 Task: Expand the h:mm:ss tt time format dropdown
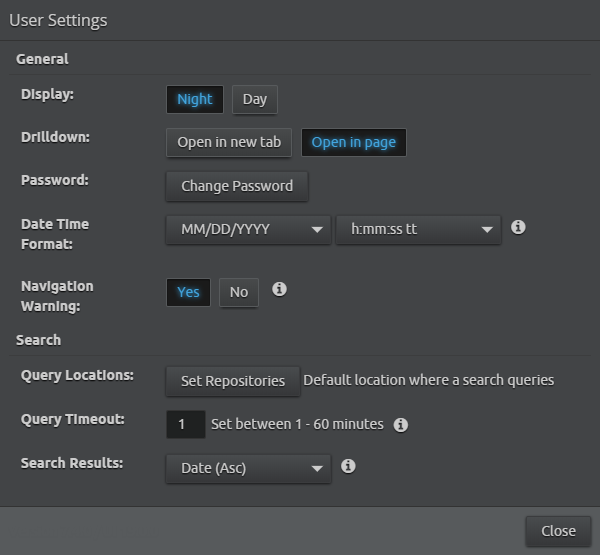(417, 229)
